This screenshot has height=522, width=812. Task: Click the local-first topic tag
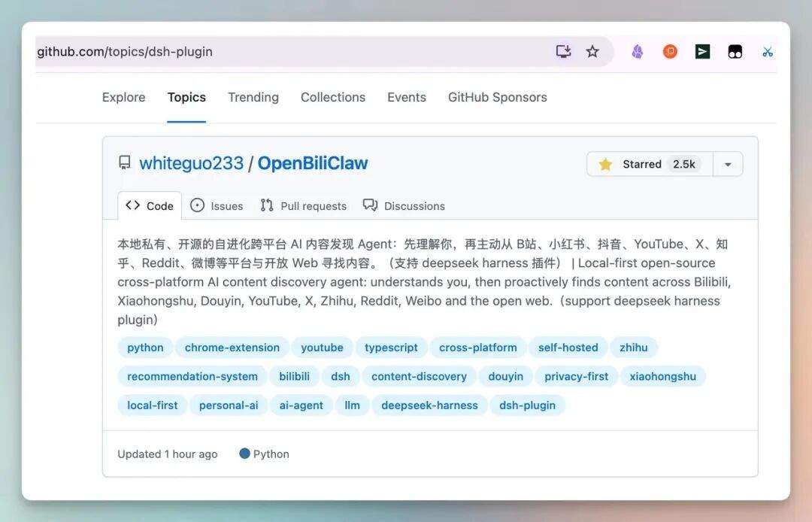152,405
